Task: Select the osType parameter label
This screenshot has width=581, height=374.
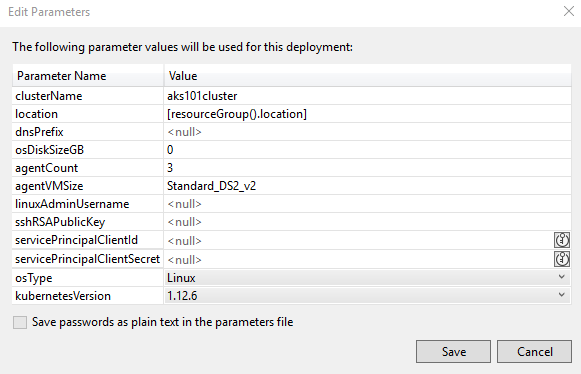Action: 33,278
